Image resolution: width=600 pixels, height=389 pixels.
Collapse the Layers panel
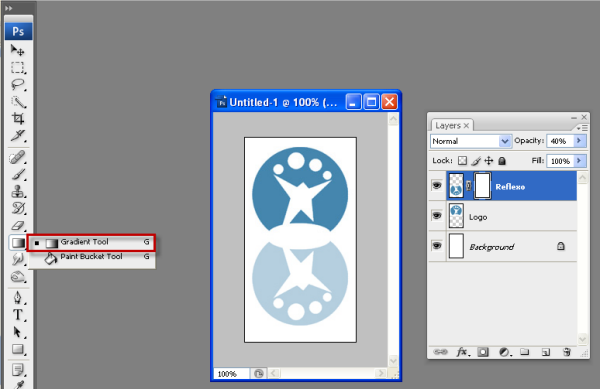(574, 118)
